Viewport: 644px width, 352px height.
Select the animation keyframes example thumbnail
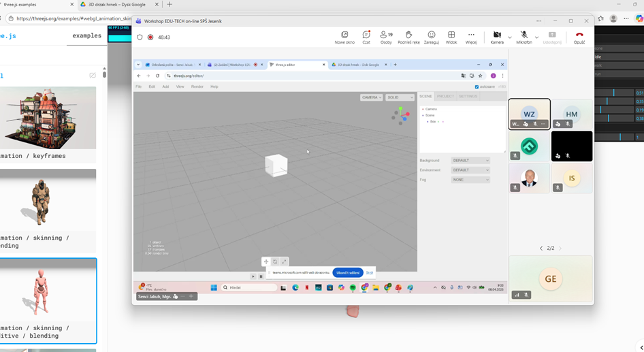(x=46, y=118)
